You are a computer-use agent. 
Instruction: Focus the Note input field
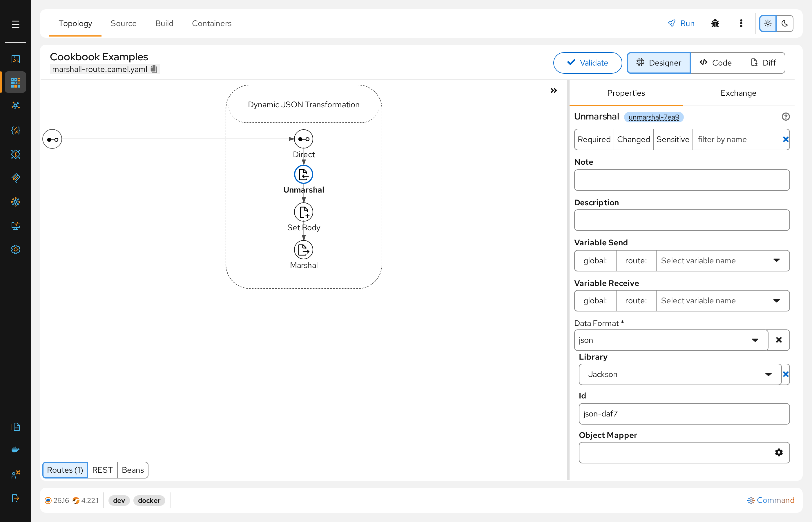click(x=681, y=180)
